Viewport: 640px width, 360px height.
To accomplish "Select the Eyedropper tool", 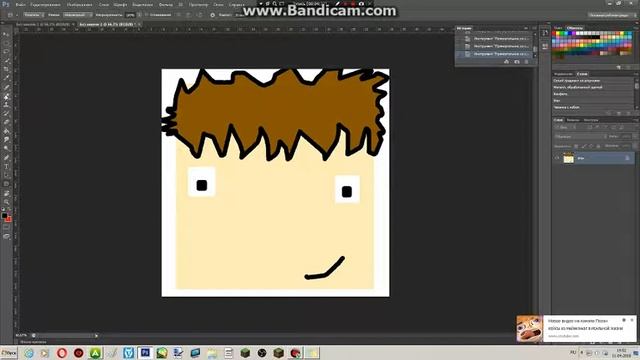I will (x=6, y=78).
